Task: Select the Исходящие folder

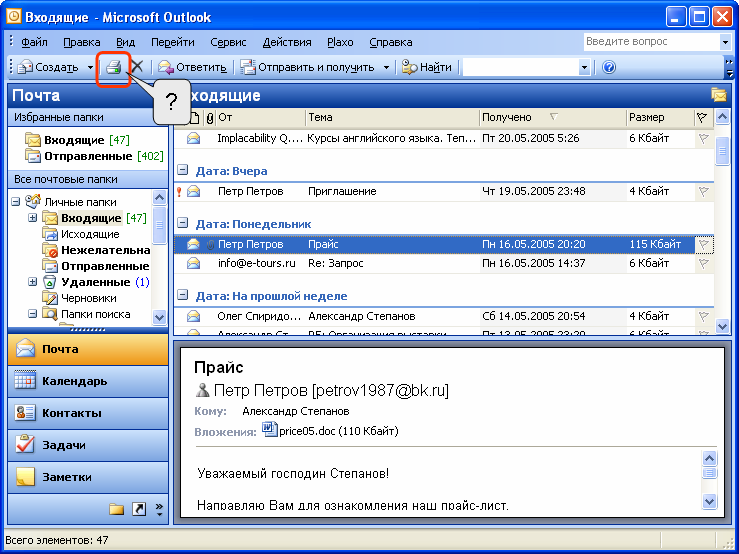Action: (x=81, y=234)
